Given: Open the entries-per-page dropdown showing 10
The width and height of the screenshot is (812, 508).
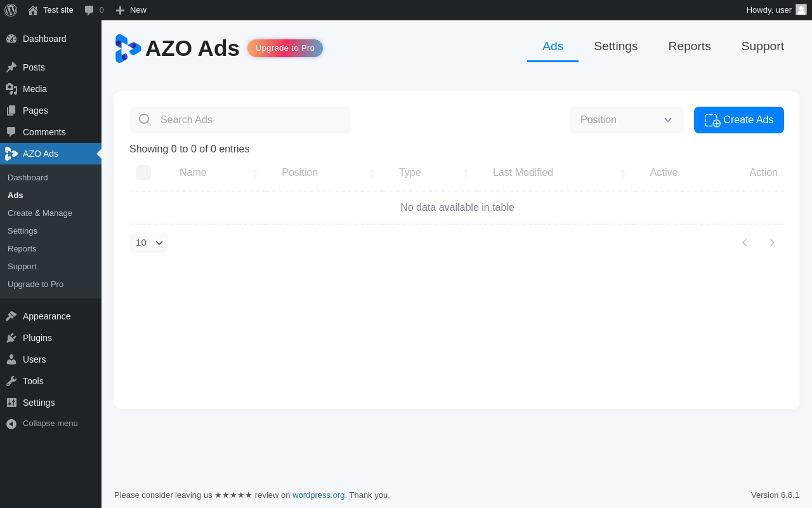Looking at the screenshot, I should pyautogui.click(x=149, y=243).
